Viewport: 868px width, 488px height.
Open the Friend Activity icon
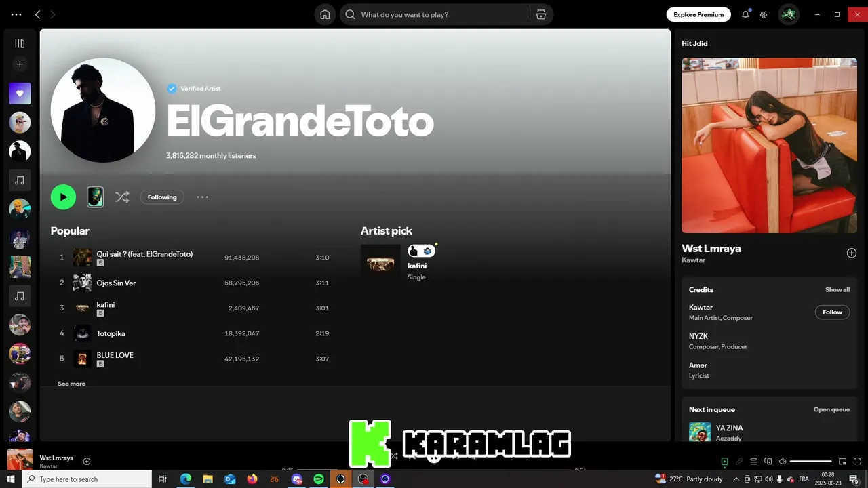764,14
